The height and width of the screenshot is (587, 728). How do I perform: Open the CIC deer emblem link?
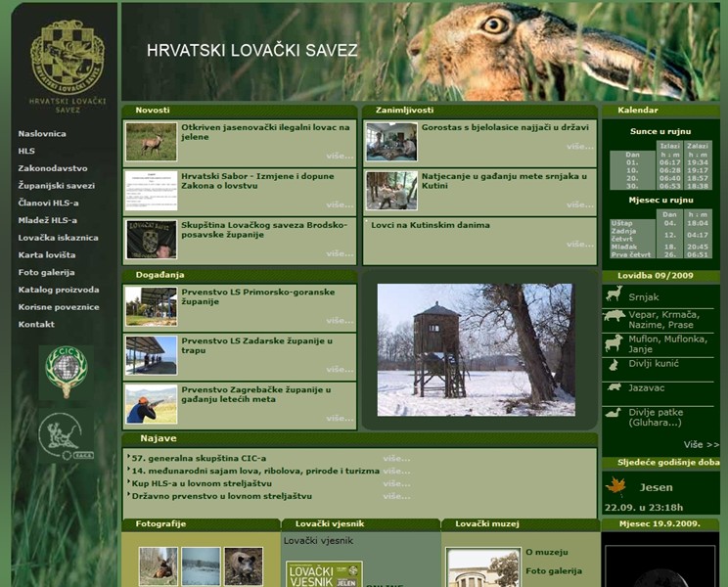[x=67, y=372]
